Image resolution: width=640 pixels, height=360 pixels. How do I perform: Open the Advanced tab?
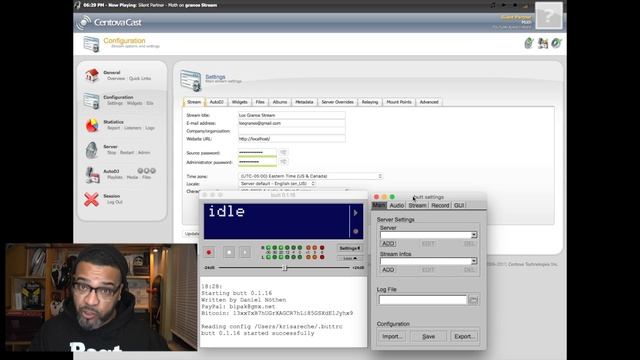point(429,102)
